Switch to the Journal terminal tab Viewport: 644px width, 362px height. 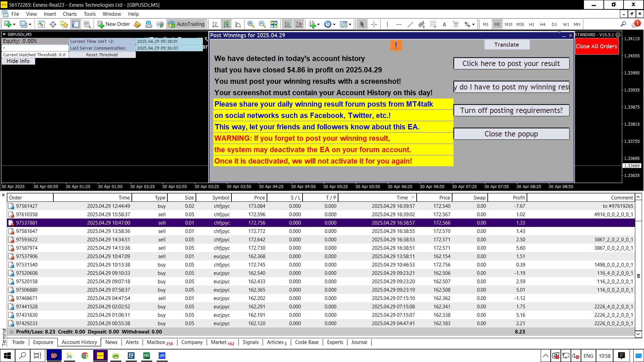pyautogui.click(x=359, y=342)
